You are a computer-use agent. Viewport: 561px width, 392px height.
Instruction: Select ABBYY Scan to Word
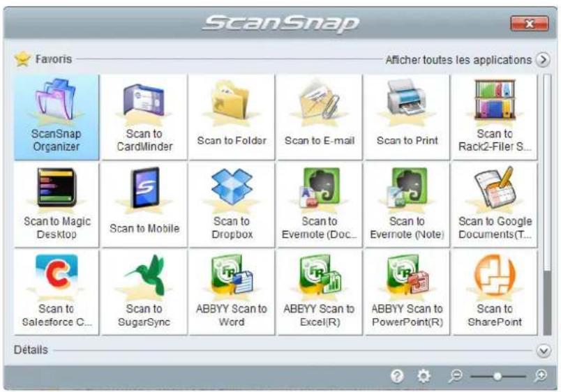coord(232,292)
